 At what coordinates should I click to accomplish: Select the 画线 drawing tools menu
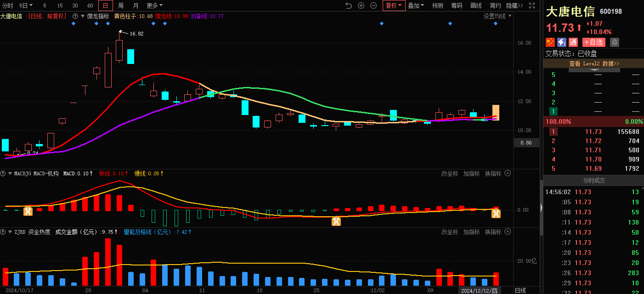[476, 6]
